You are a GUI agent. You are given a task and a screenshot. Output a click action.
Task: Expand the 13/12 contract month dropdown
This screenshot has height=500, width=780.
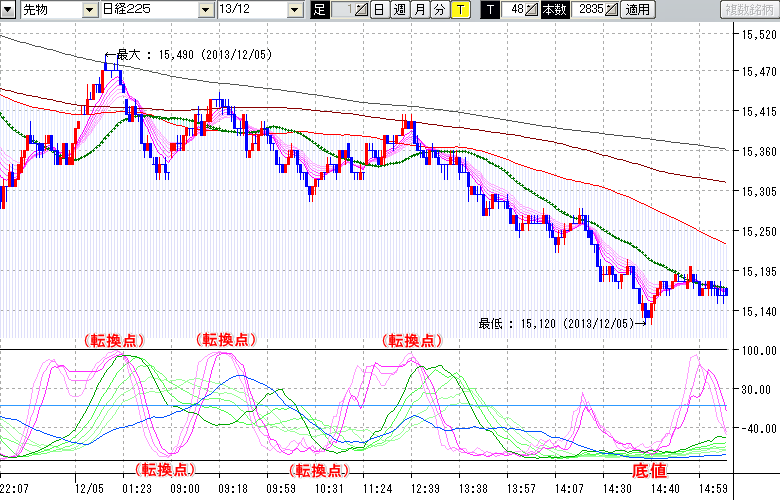point(294,10)
